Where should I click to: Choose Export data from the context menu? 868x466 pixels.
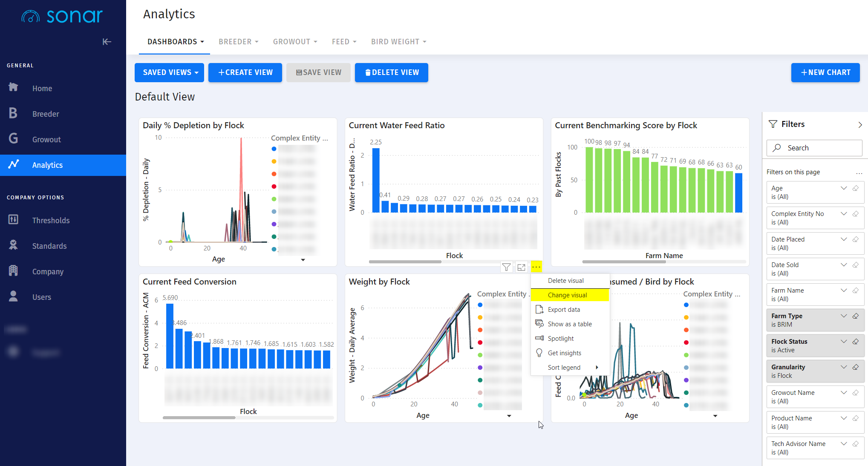570,310
